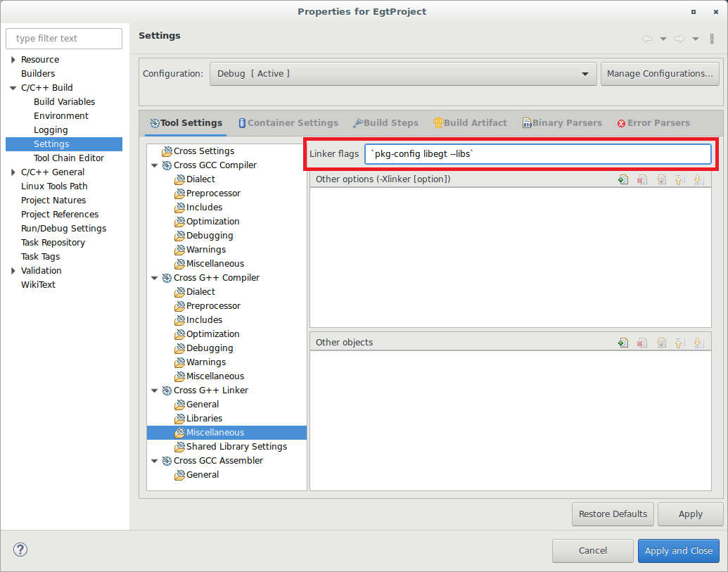The height and width of the screenshot is (572, 728).
Task: Click Move Up icon in Other options header
Action: point(679,179)
